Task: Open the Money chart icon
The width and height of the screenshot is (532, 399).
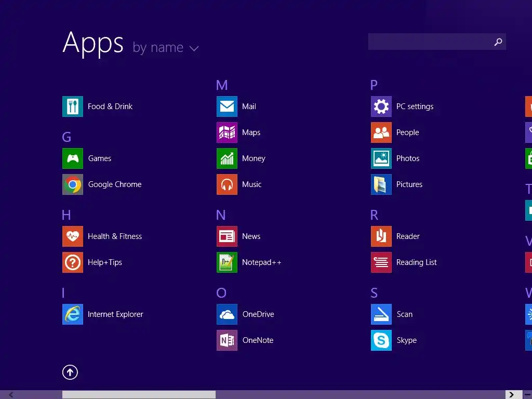Action: 227,158
